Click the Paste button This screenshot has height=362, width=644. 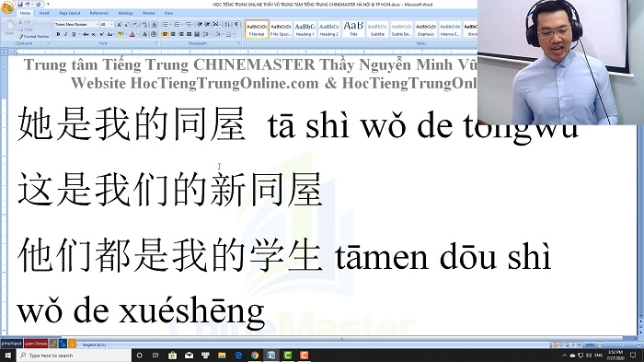tap(10, 29)
